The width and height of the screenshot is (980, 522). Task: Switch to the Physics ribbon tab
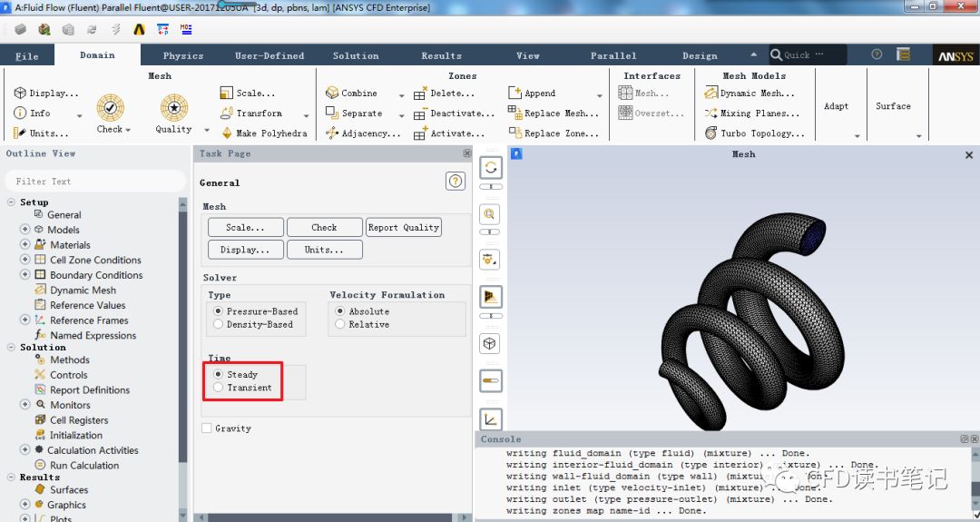182,55
